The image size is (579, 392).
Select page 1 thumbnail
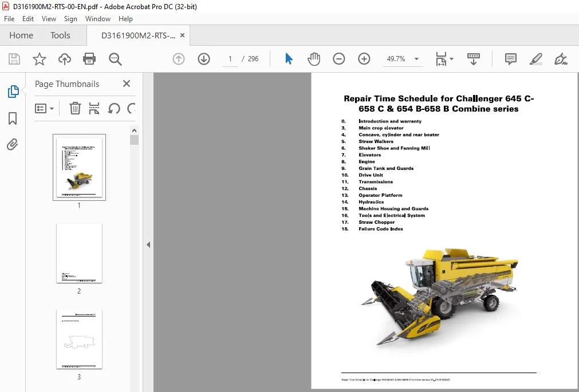tap(80, 168)
